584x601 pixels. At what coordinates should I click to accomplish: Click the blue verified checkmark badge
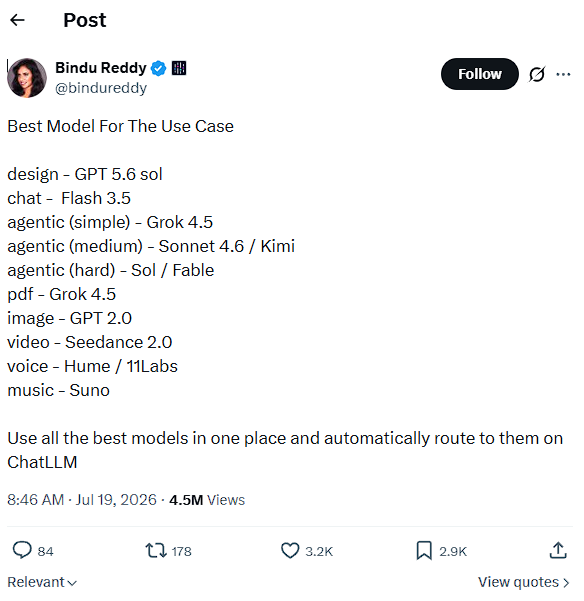point(158,68)
